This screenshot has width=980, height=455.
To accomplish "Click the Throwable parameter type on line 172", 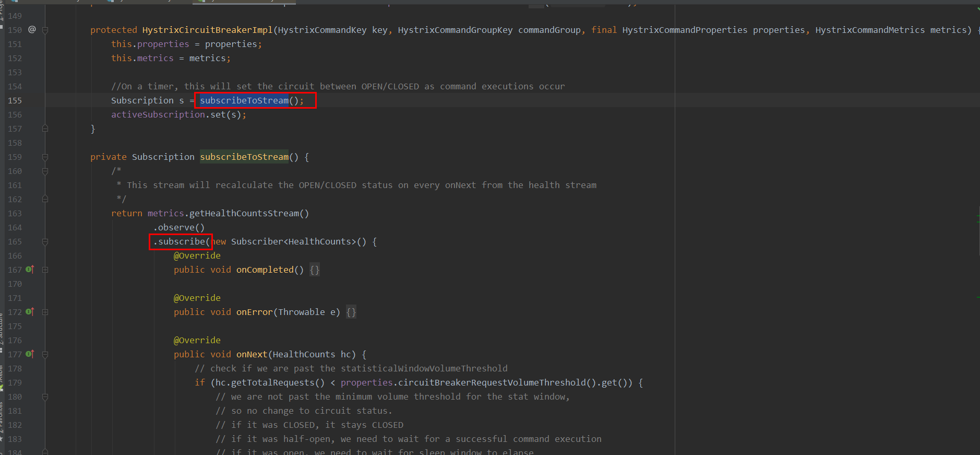I will point(301,312).
